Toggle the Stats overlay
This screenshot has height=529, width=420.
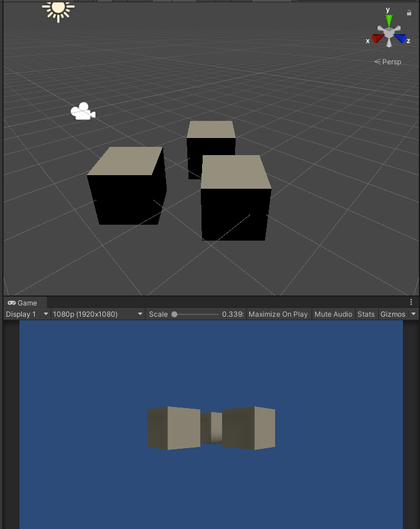(x=366, y=314)
